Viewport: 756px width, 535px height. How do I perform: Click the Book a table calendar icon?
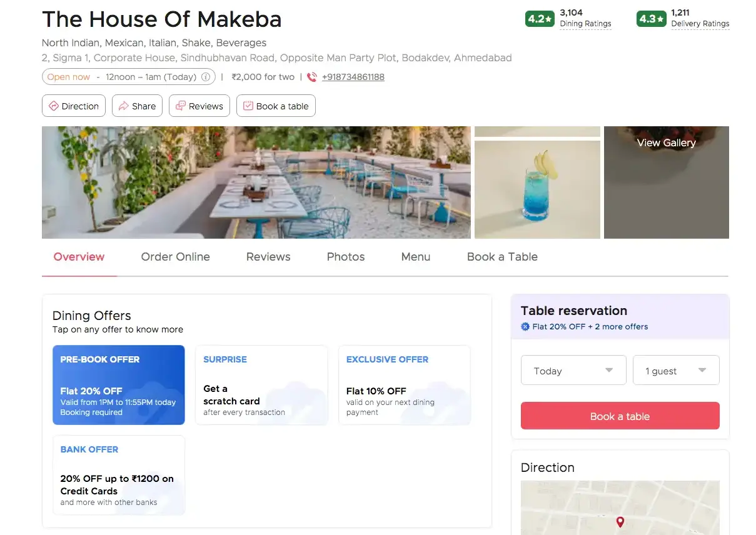[248, 106]
